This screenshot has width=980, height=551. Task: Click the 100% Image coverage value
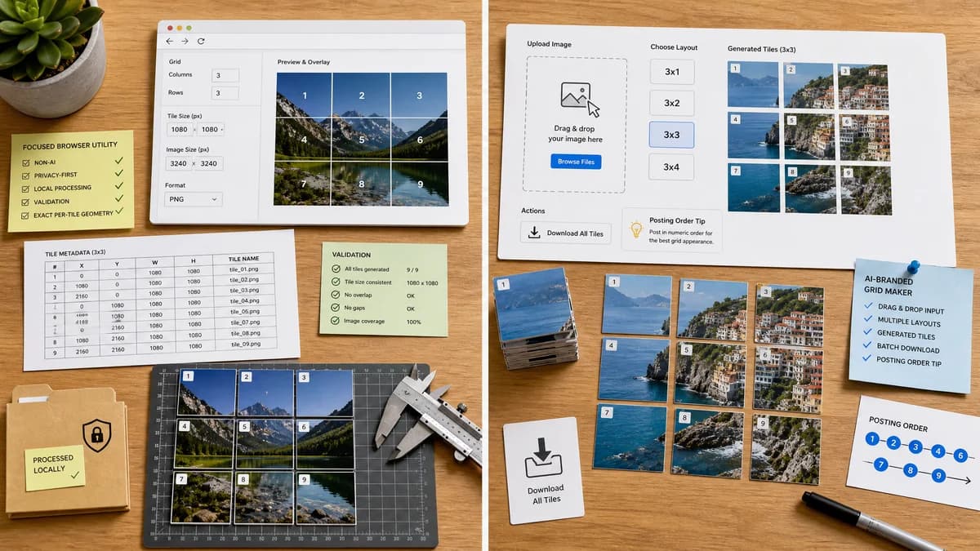(x=413, y=321)
